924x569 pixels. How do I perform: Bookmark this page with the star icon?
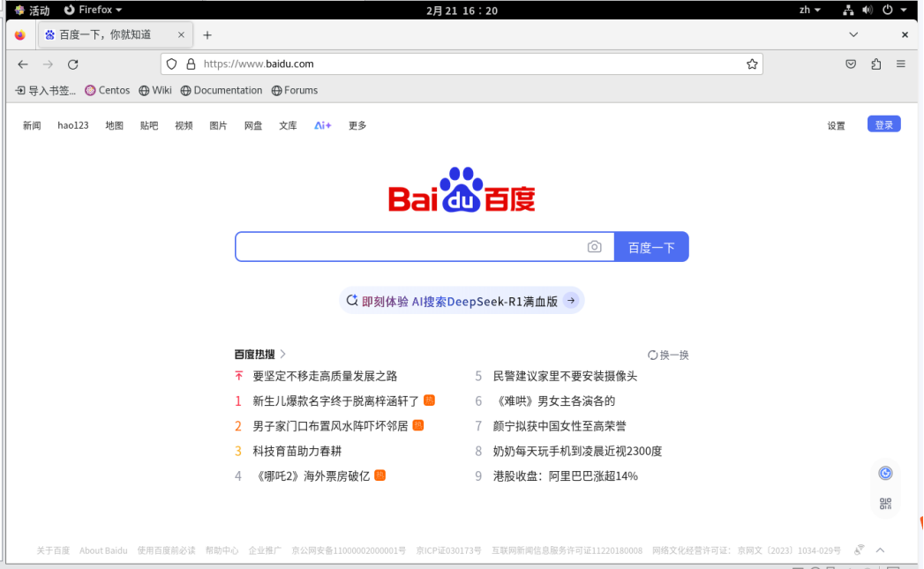752,64
